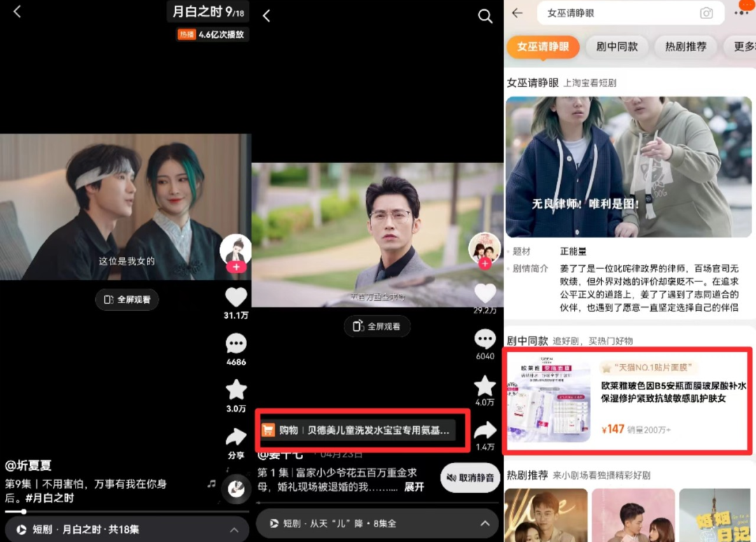Select the 女巫请睁眼 tab

click(543, 47)
